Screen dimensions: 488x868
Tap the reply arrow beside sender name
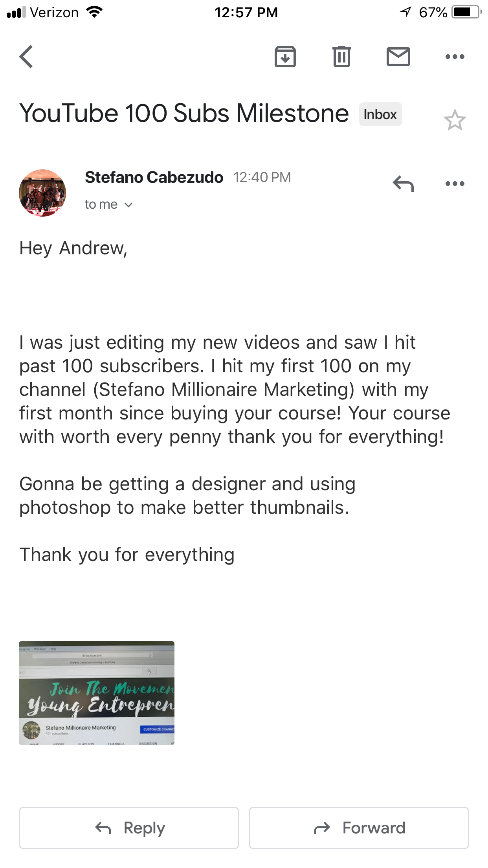403,184
